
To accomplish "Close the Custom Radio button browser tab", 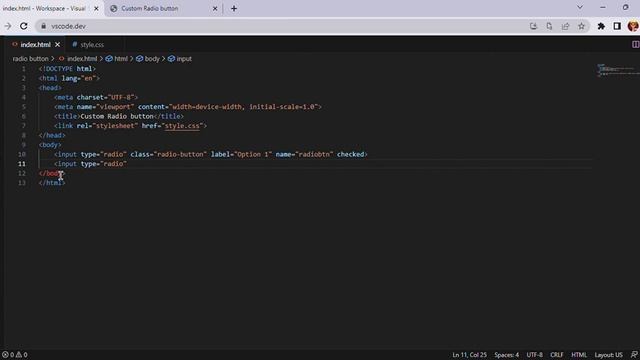I will (215, 9).
